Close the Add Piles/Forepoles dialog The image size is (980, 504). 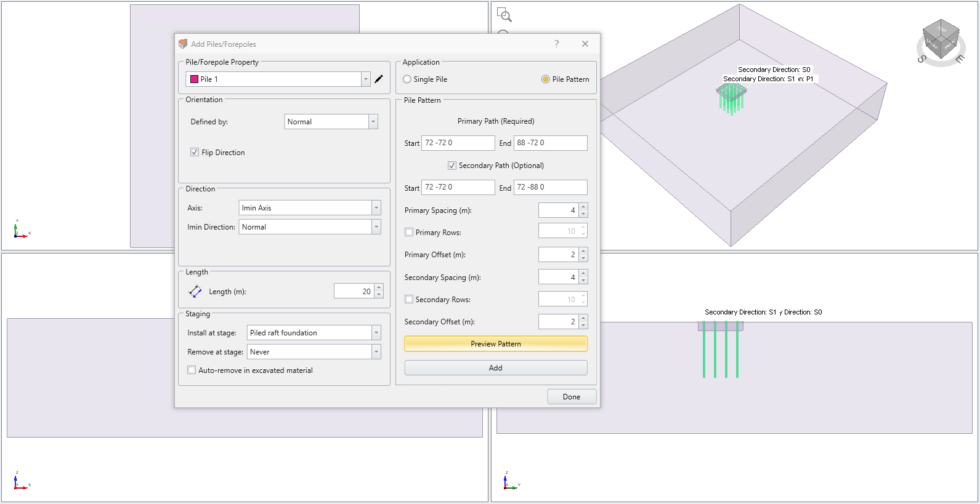(585, 44)
